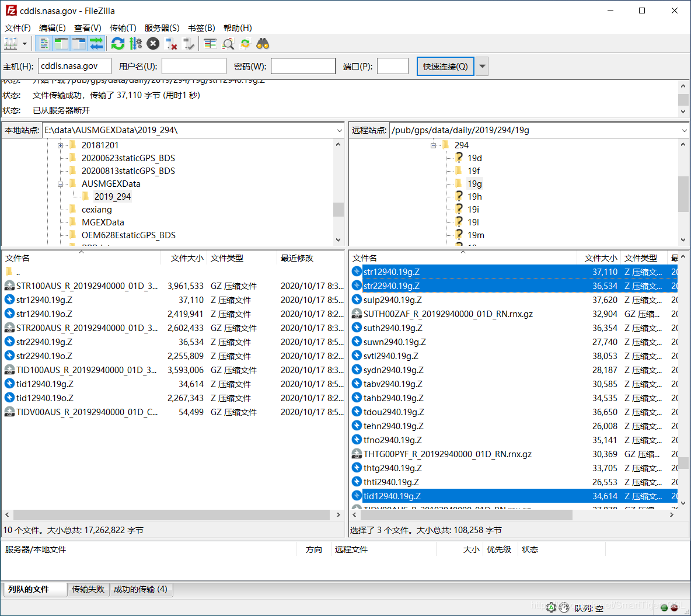Screen dimensions: 691x616
Task: Toggle message log display
Action: pyautogui.click(x=44, y=44)
